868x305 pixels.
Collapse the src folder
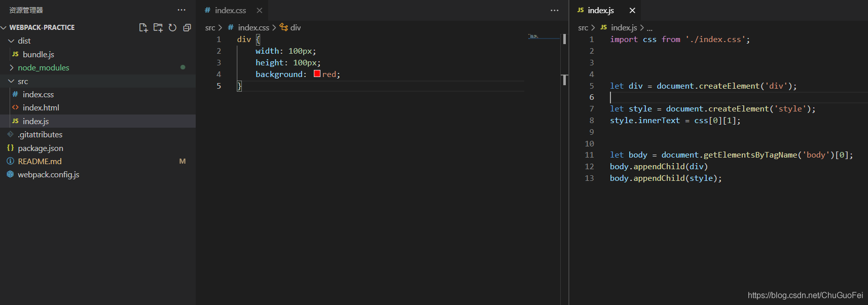pyautogui.click(x=23, y=81)
